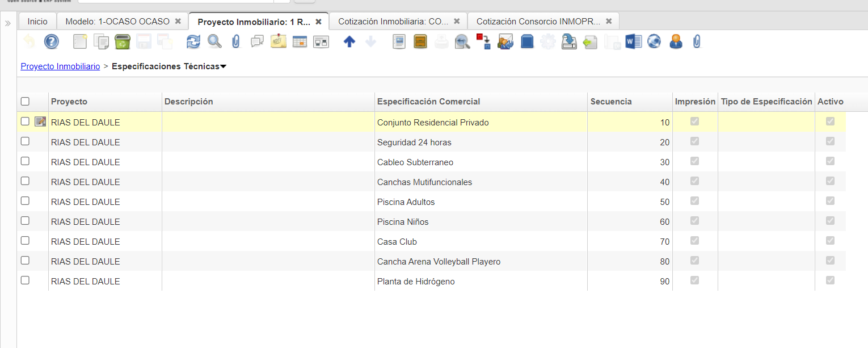The height and width of the screenshot is (348, 868).
Task: Check the select-all checkbox in table header
Action: point(25,102)
